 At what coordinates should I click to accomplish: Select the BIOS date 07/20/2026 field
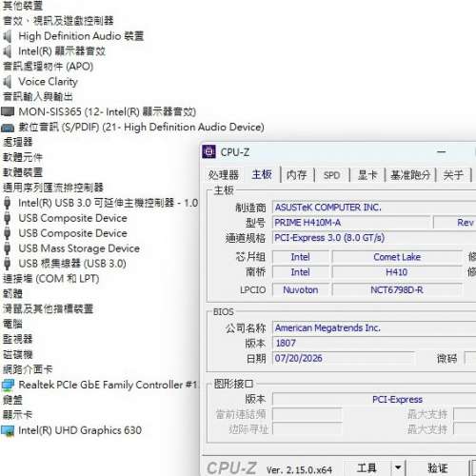coord(344,359)
